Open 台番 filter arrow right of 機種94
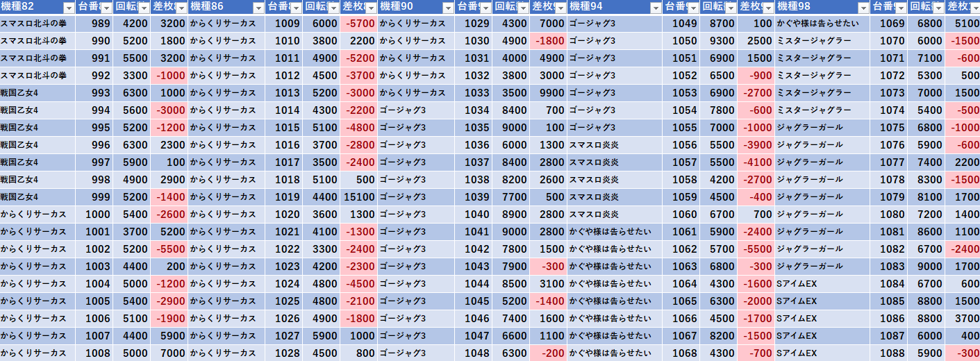Viewport: 980px width, 361px height. 692,8
